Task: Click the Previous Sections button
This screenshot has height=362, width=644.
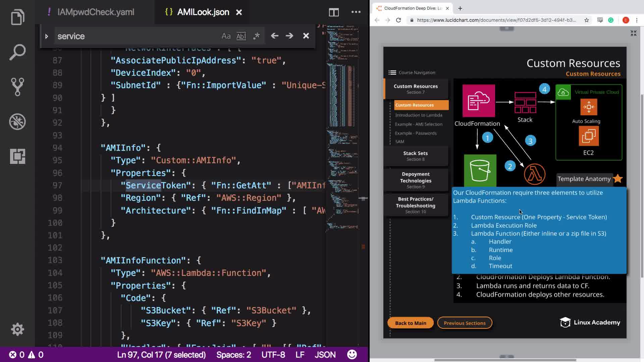Action: (465, 323)
